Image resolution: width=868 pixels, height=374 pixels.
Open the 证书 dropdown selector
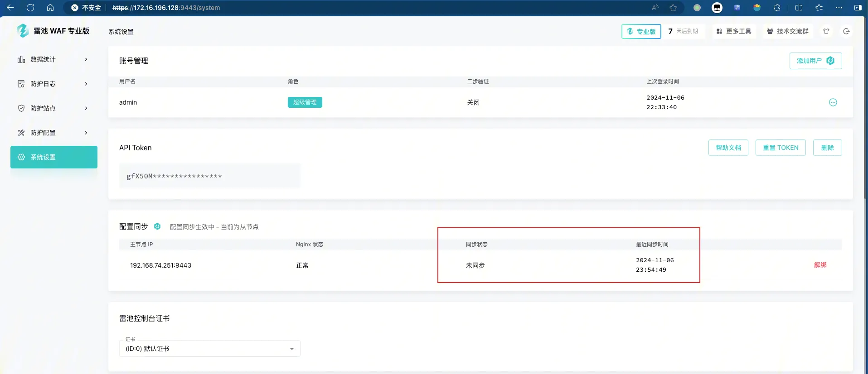click(209, 349)
